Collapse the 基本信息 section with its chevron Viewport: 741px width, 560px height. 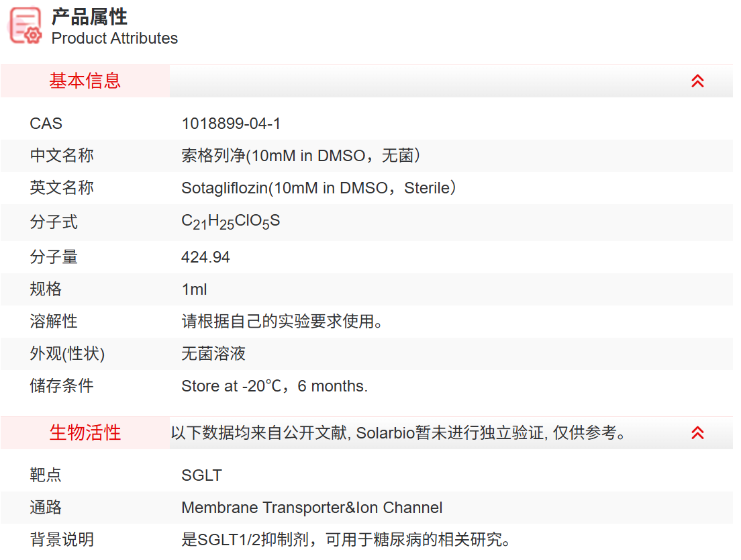697,81
